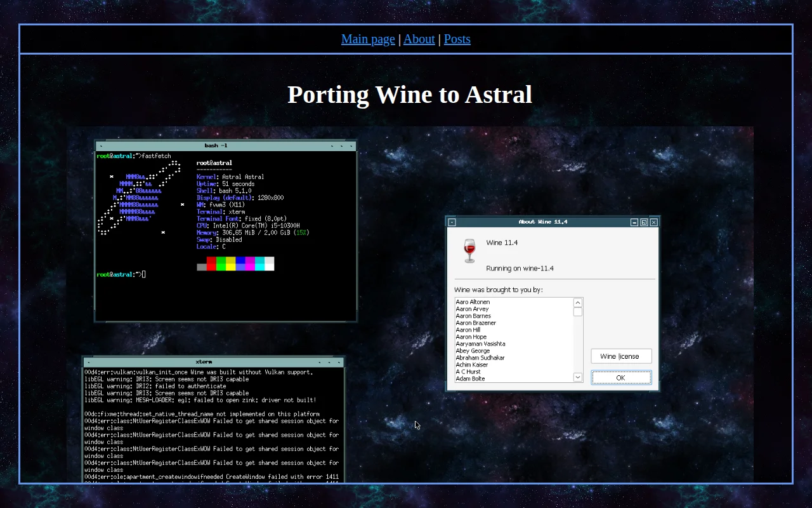Maximize the About Wine window
The height and width of the screenshot is (508, 812).
coord(644,222)
